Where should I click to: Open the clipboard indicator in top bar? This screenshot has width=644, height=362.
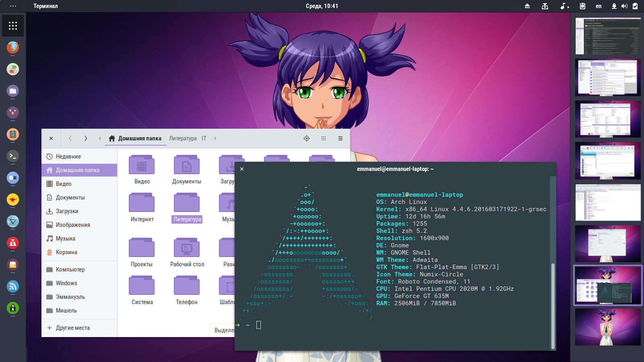(582, 6)
